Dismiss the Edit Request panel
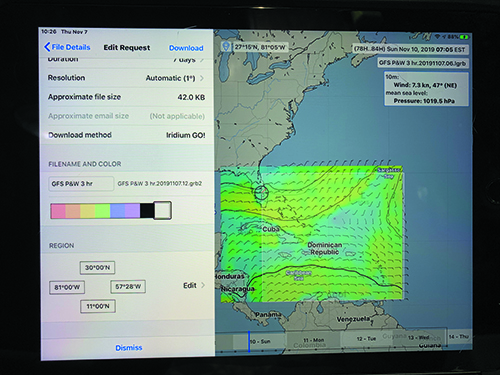 (x=129, y=348)
